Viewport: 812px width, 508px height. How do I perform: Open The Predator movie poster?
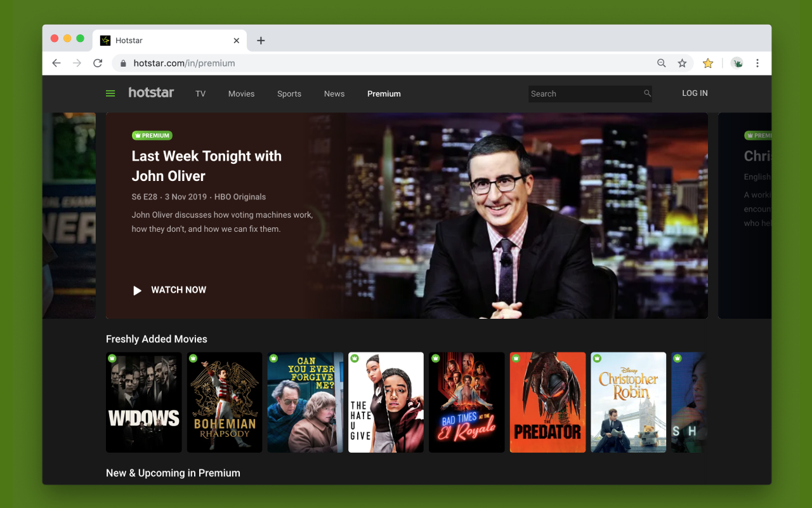pos(547,403)
